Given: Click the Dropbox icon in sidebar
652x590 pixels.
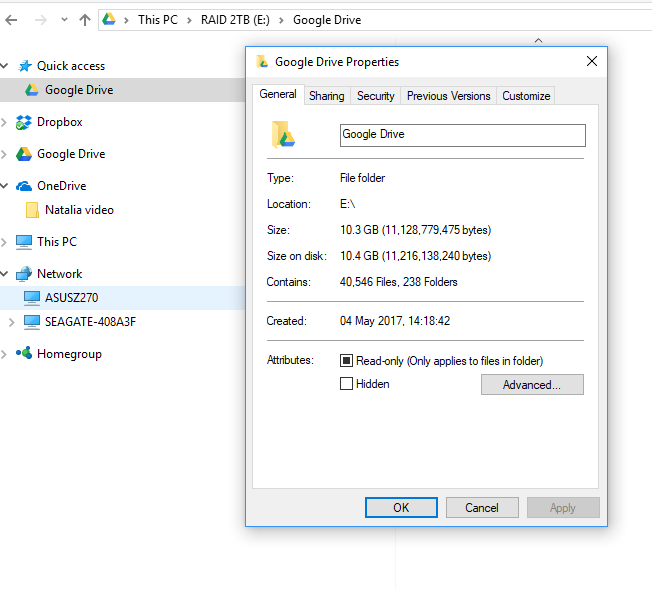Looking at the screenshot, I should tap(24, 122).
